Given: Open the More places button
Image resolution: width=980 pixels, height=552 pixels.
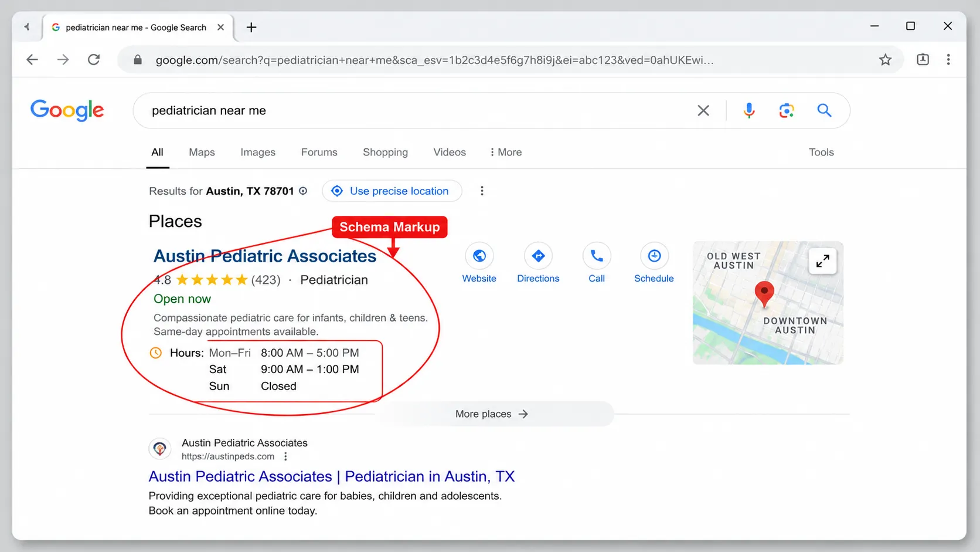Looking at the screenshot, I should point(492,414).
